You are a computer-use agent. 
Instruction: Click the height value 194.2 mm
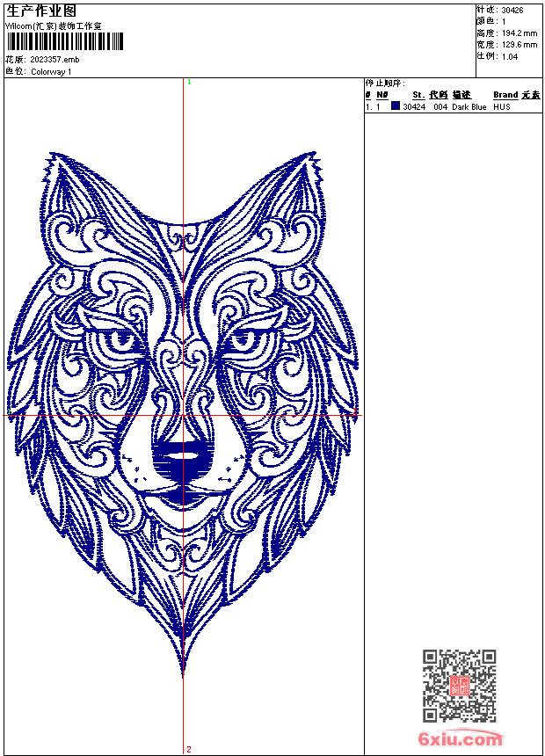click(518, 33)
